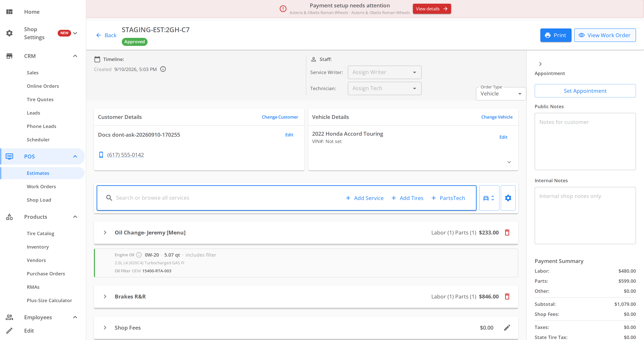Screen dimensions: 644x340
Task: Click the Print button
Action: (555, 35)
